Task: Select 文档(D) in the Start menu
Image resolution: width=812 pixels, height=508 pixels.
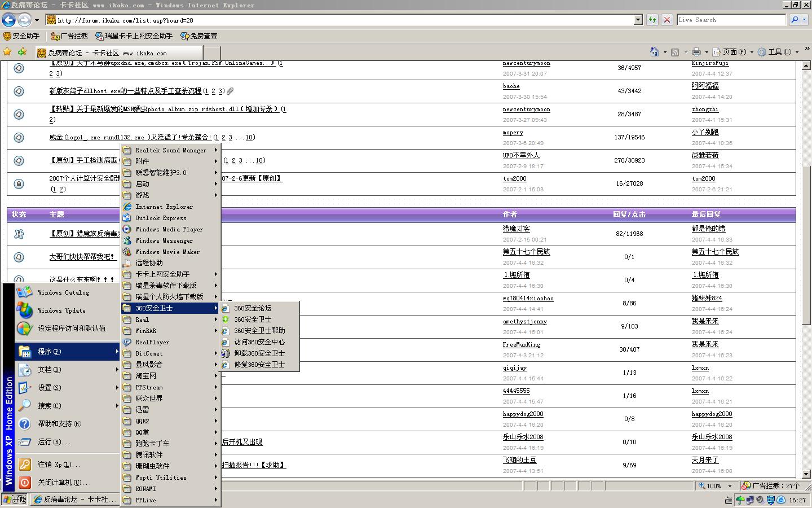Action: coord(68,369)
